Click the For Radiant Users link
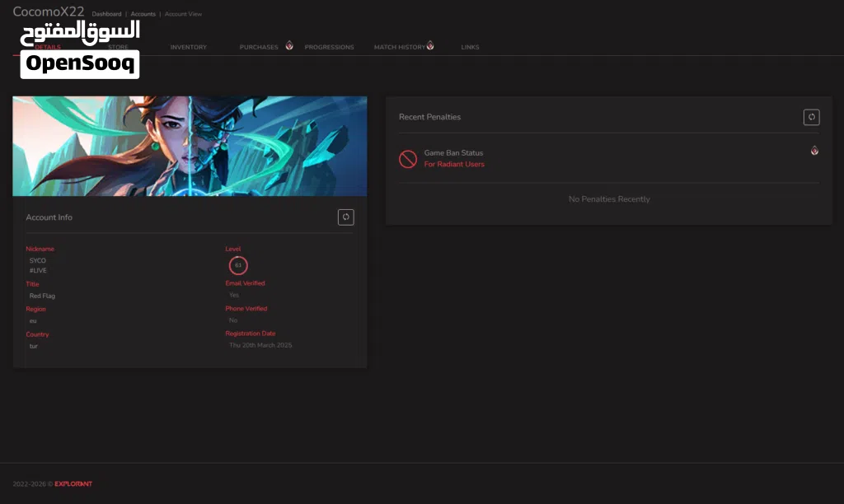 454,165
